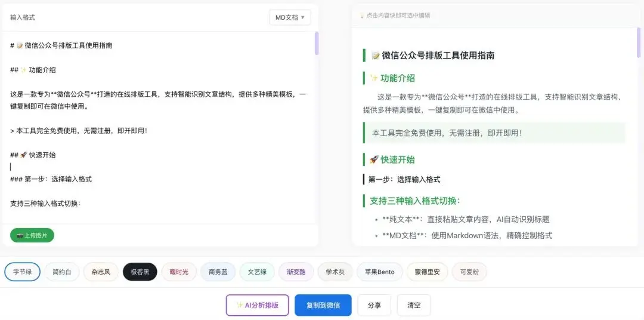Click the 清空 clear button
The height and width of the screenshot is (320, 644).
[x=414, y=305]
